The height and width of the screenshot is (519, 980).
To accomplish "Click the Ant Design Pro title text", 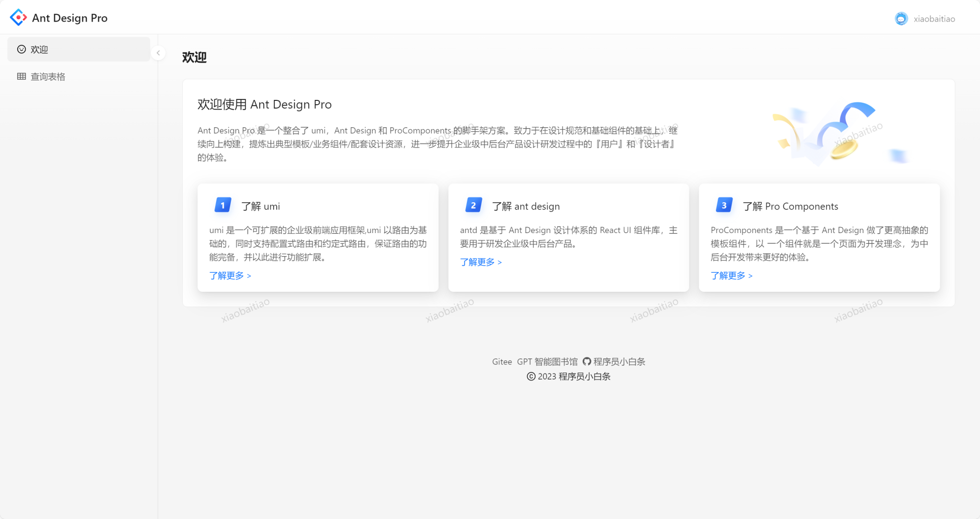I will tap(70, 18).
